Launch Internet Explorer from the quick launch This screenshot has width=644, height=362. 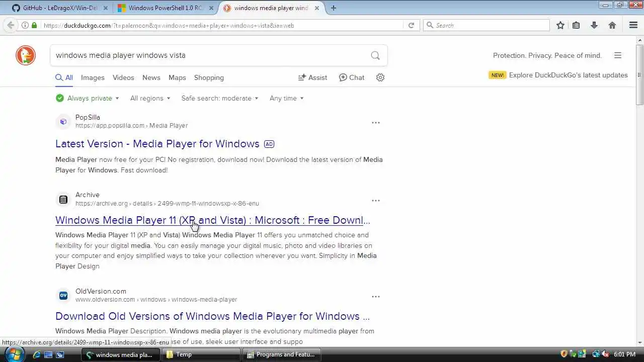click(36, 354)
